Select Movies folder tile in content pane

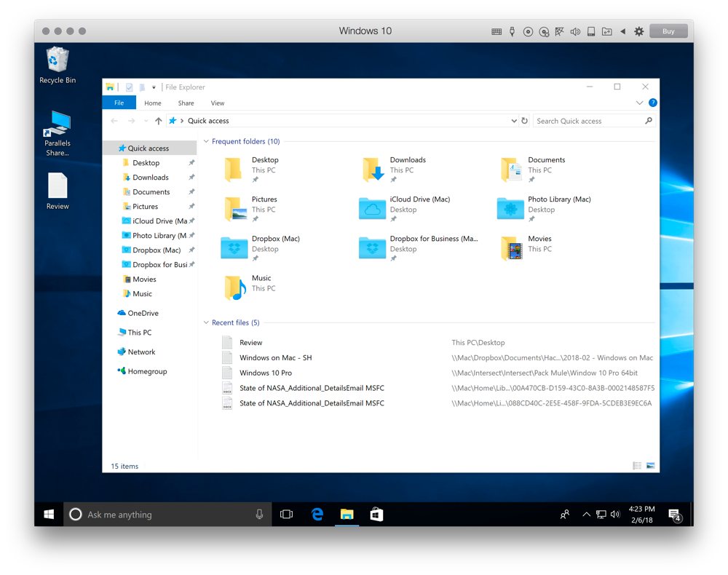(x=527, y=248)
